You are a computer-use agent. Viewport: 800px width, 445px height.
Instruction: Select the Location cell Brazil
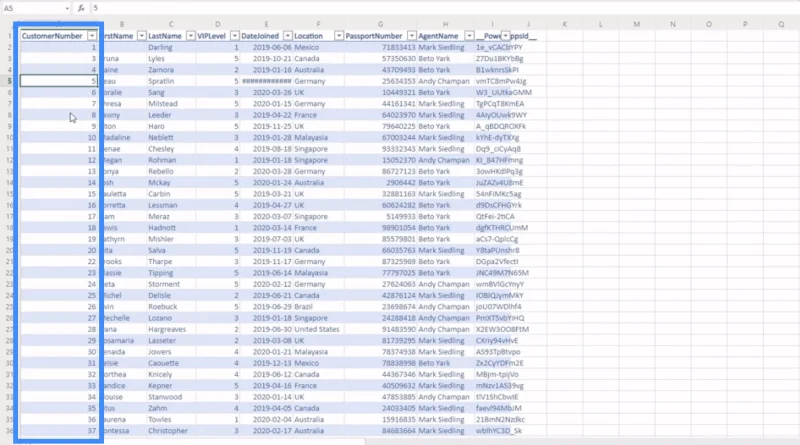(318, 306)
